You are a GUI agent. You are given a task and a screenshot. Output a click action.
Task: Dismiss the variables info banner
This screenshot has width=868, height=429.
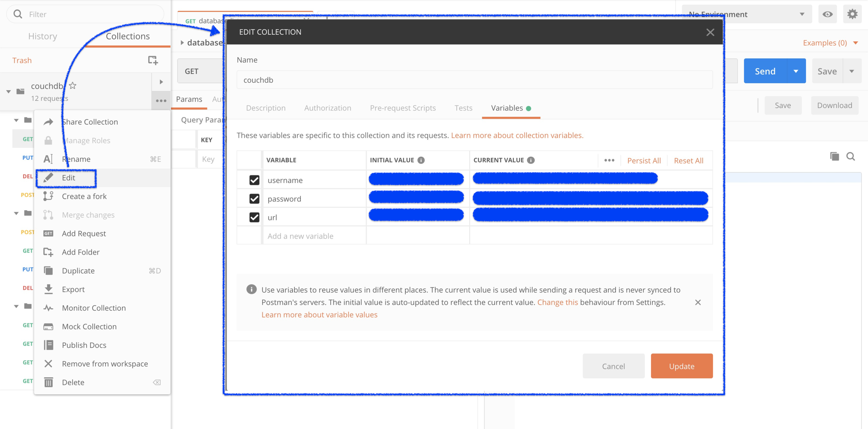[x=698, y=302]
